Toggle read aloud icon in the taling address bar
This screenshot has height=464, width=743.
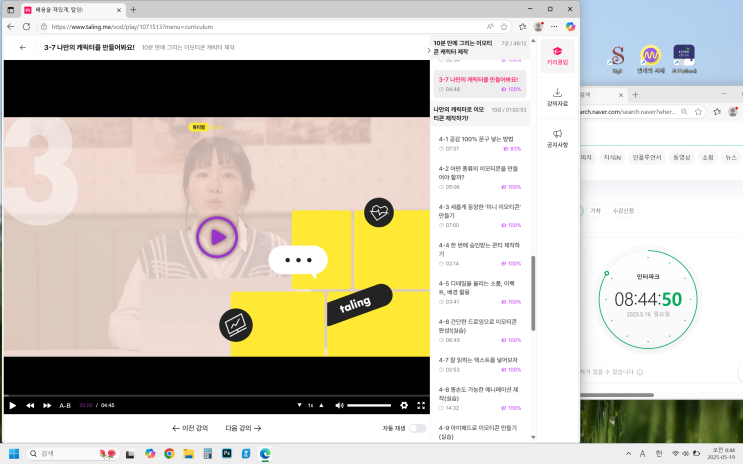tap(490, 27)
